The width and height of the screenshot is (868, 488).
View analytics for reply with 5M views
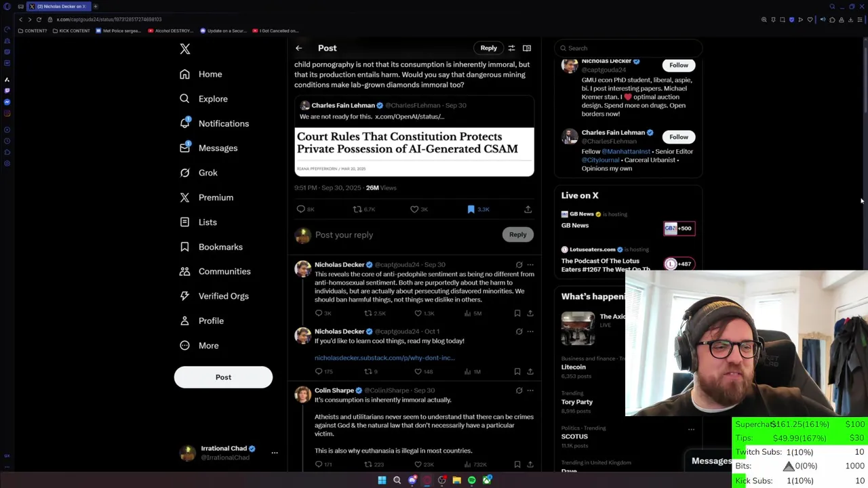point(473,313)
